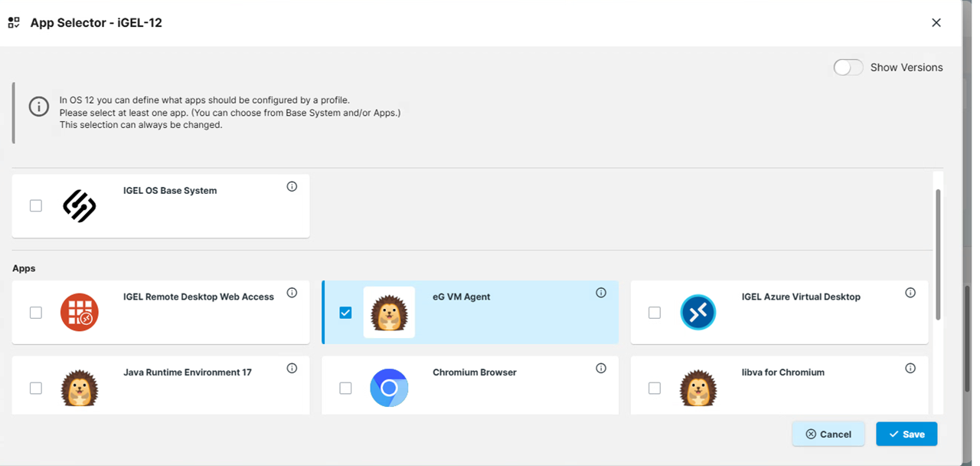980x466 pixels.
Task: Check the libva for Chromium checkbox
Action: 655,388
